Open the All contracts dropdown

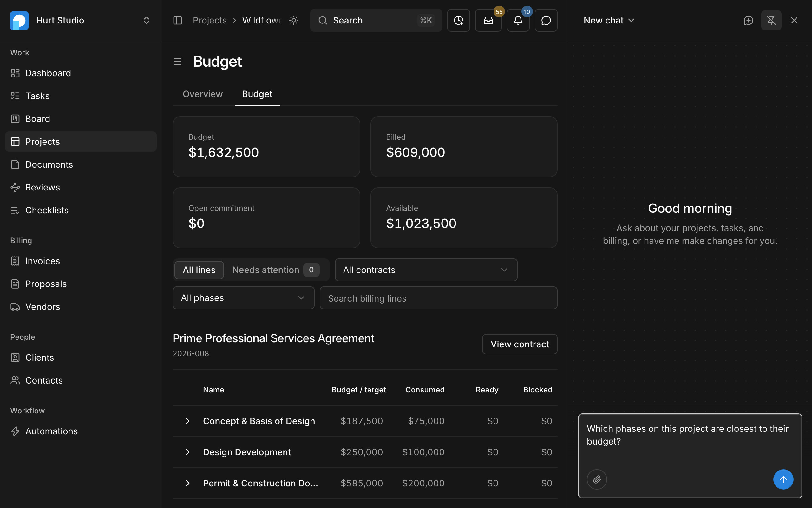click(x=426, y=270)
